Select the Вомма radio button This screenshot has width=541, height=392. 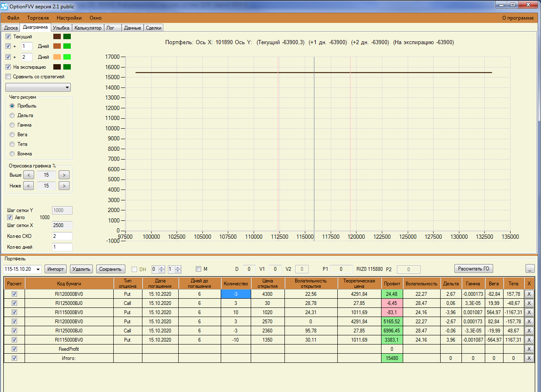point(12,154)
